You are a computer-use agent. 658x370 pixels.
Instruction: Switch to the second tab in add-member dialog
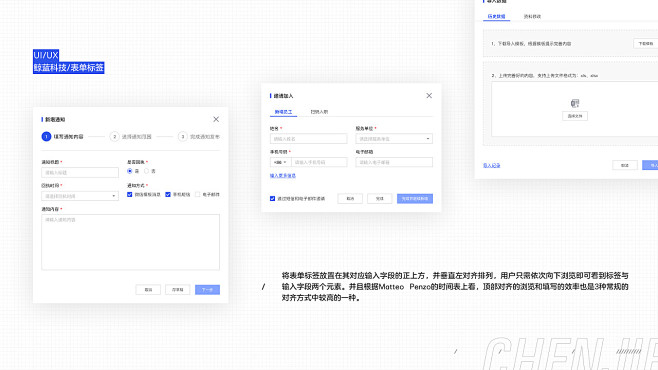319,112
